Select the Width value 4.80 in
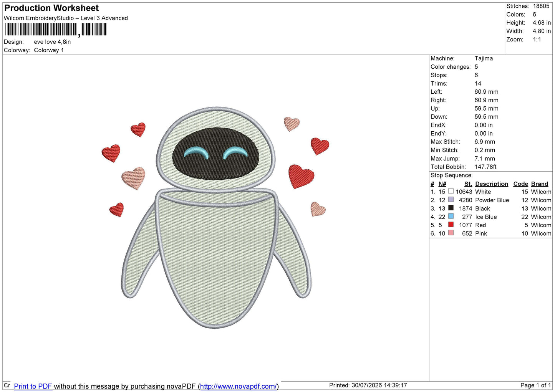 coord(542,31)
